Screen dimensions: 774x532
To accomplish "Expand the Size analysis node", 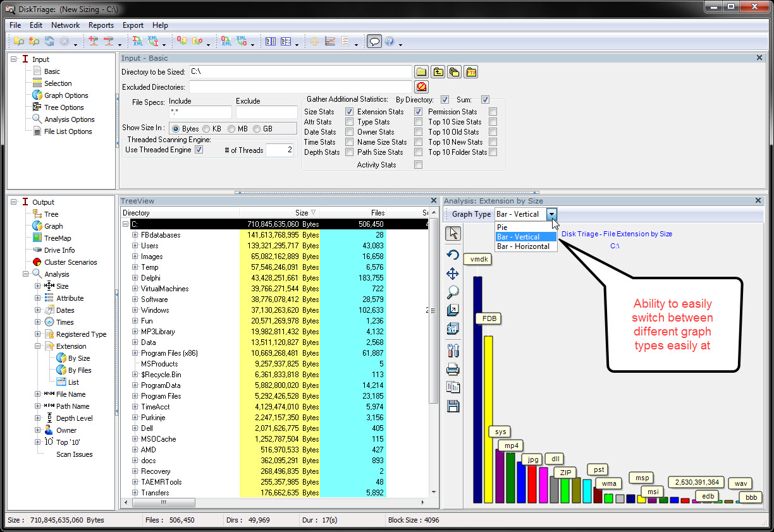I will pos(38,286).
